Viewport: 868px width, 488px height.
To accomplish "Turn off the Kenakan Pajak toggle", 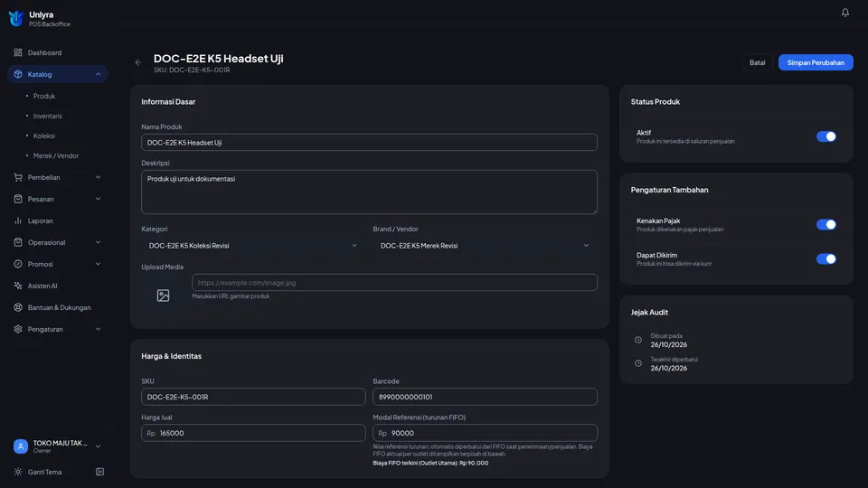I will pyautogui.click(x=826, y=225).
